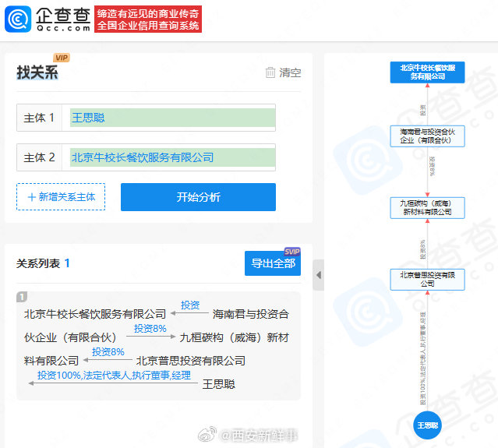Click the 主体 2 input with 北京牛校长餐饮服务有限公司

(x=172, y=157)
